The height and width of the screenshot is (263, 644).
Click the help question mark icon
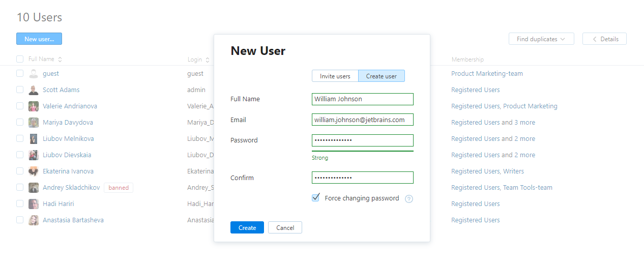pos(409,199)
